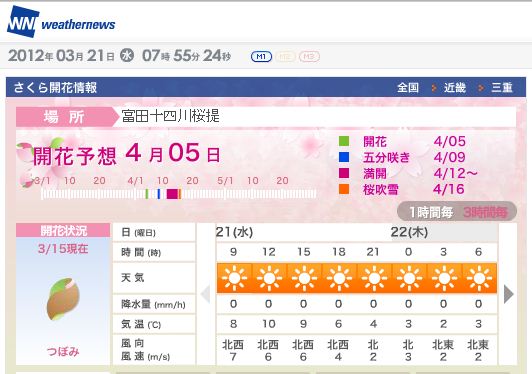Click the magenta 満開 legend swatch
Viewport: 532px width, 374px height.
click(344, 173)
